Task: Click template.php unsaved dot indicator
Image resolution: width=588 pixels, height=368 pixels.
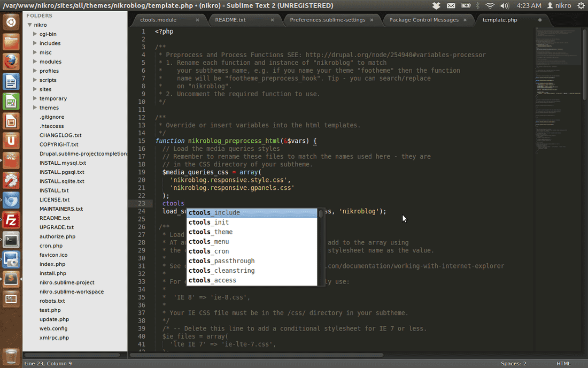Action: 540,20
